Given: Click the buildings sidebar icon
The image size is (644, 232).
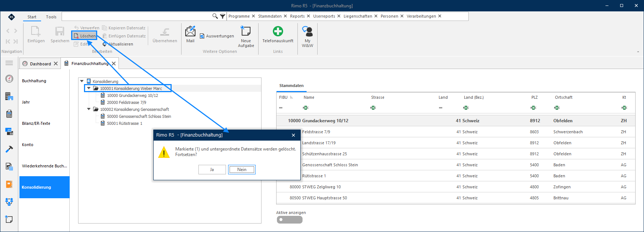Looking at the screenshot, I should tap(9, 97).
